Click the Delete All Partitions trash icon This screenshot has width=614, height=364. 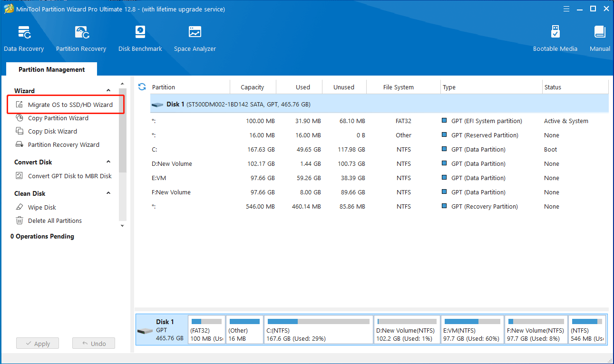pyautogui.click(x=19, y=220)
